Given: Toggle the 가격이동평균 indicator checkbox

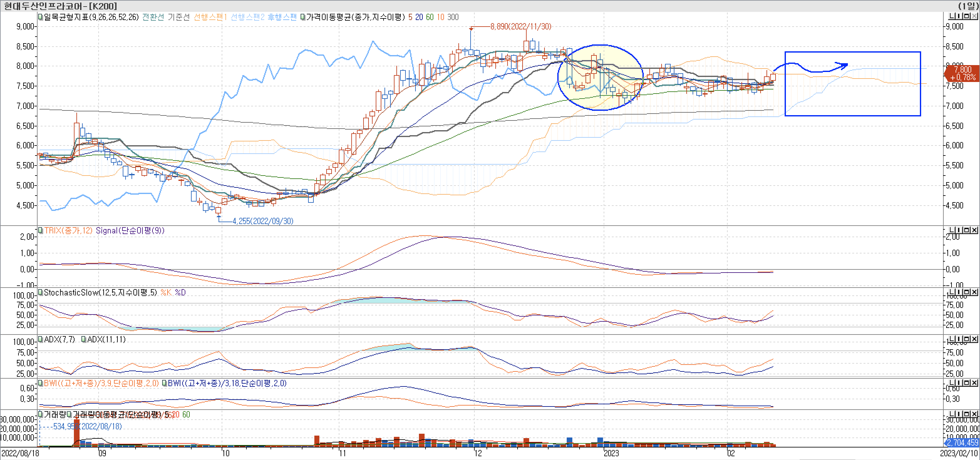Looking at the screenshot, I should (x=302, y=17).
